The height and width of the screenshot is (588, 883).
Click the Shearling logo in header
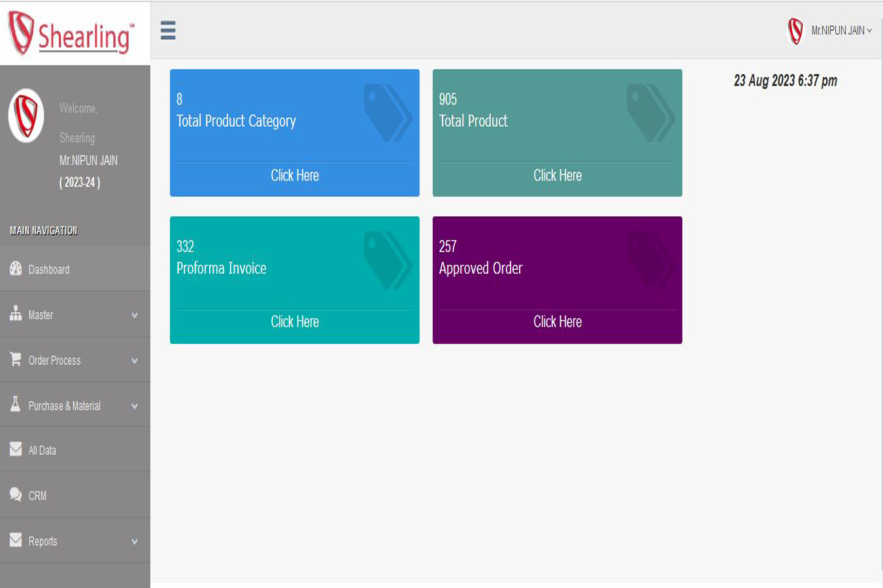[x=71, y=33]
